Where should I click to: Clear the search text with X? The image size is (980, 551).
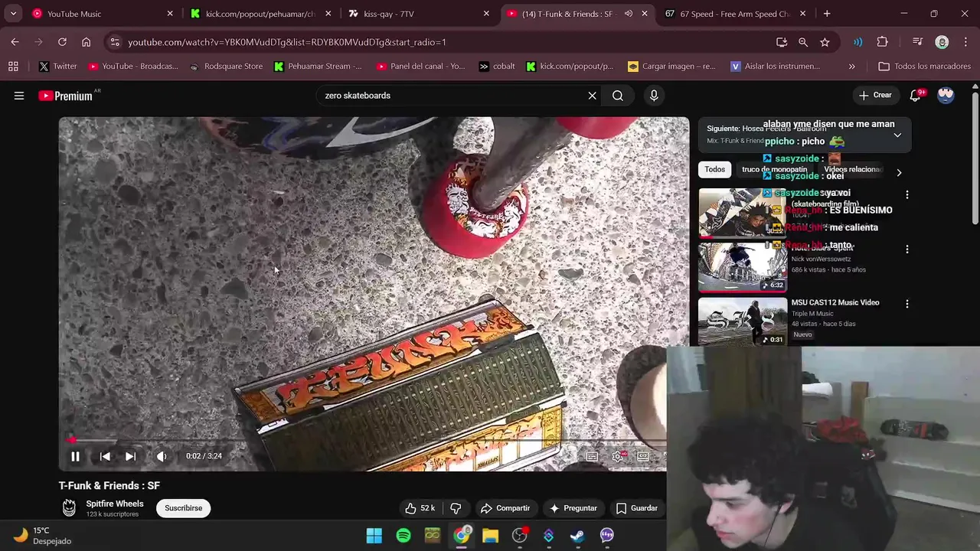[x=592, y=96]
